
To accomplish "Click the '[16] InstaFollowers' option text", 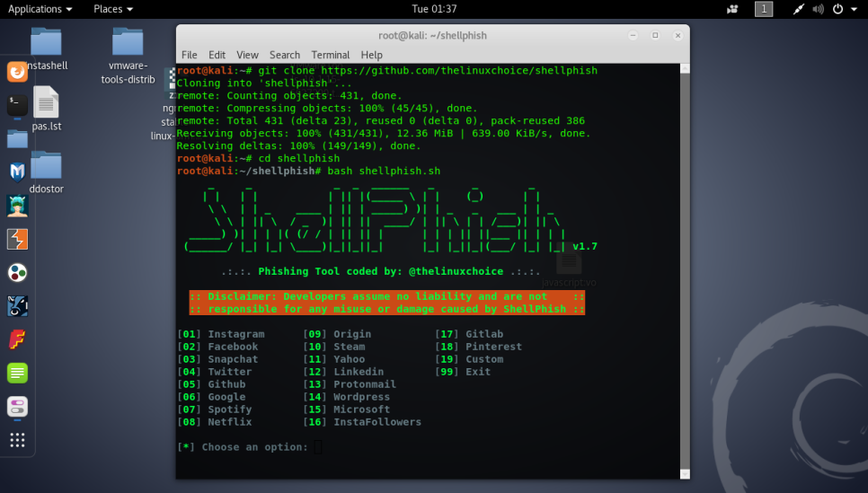I will pos(362,422).
